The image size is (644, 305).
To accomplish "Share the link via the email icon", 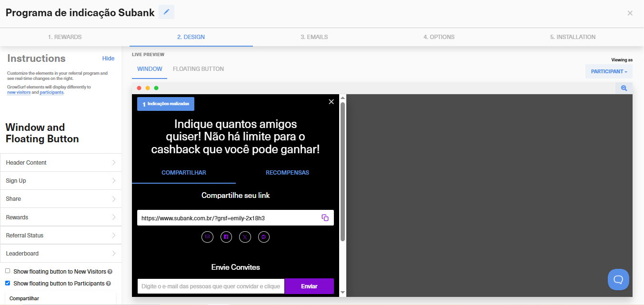I will (207, 236).
